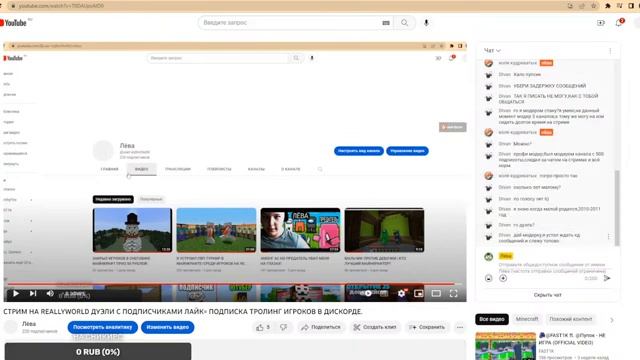
Task: Click the magnifier search button
Action: (x=404, y=23)
